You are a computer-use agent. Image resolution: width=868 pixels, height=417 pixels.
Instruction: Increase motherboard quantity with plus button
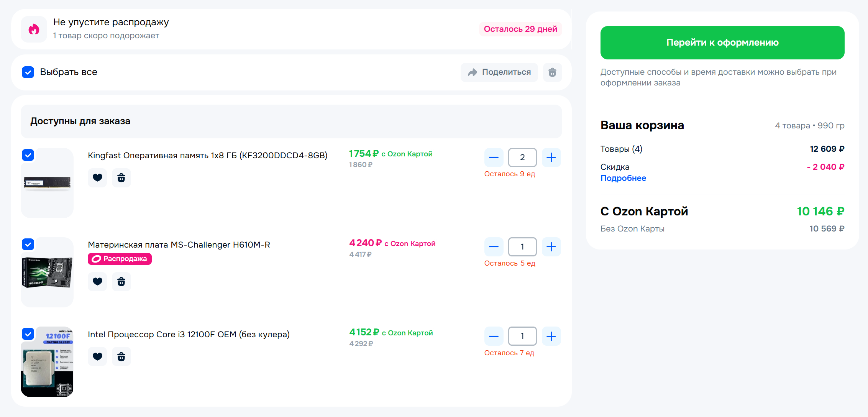551,247
